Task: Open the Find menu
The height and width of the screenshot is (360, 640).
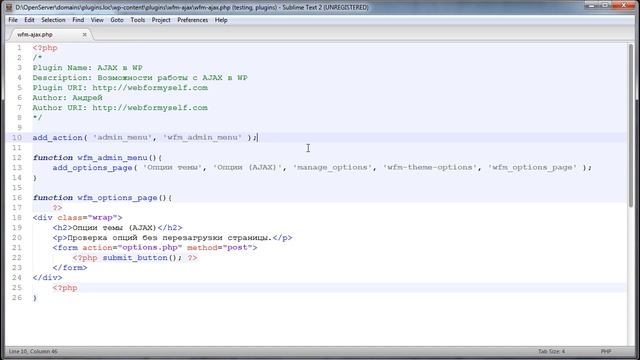Action: [x=78, y=20]
